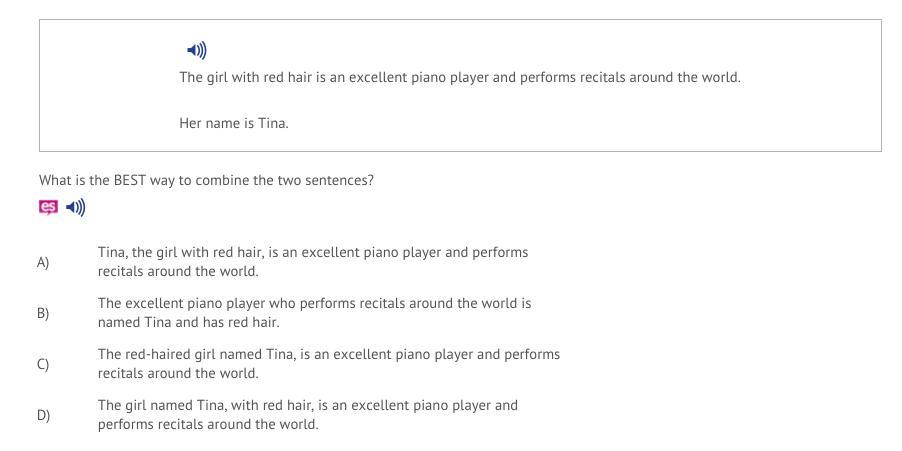Screen dimensions: 902x451
Task: Select answer letter B)
Action: coord(43,313)
